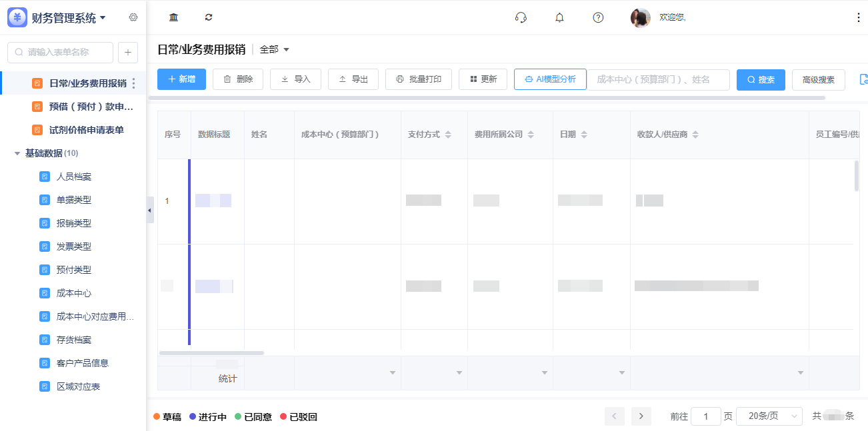This screenshot has height=431, width=868.
Task: Click the 导出 button
Action: point(353,79)
